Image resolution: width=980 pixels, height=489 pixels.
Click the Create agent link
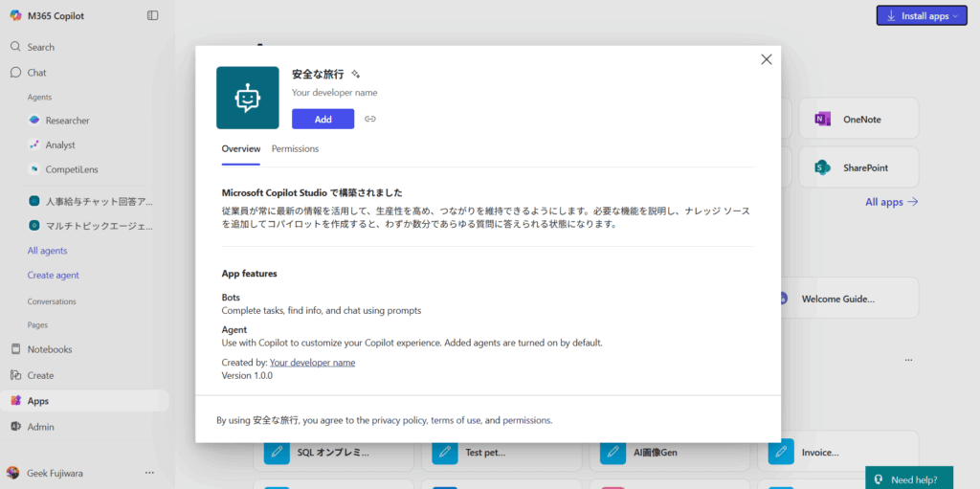[53, 276]
